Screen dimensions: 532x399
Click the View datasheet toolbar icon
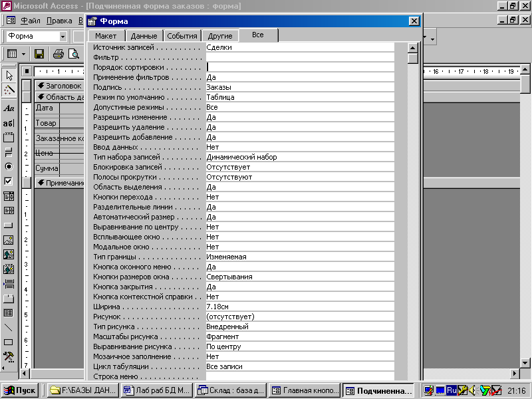[12, 54]
